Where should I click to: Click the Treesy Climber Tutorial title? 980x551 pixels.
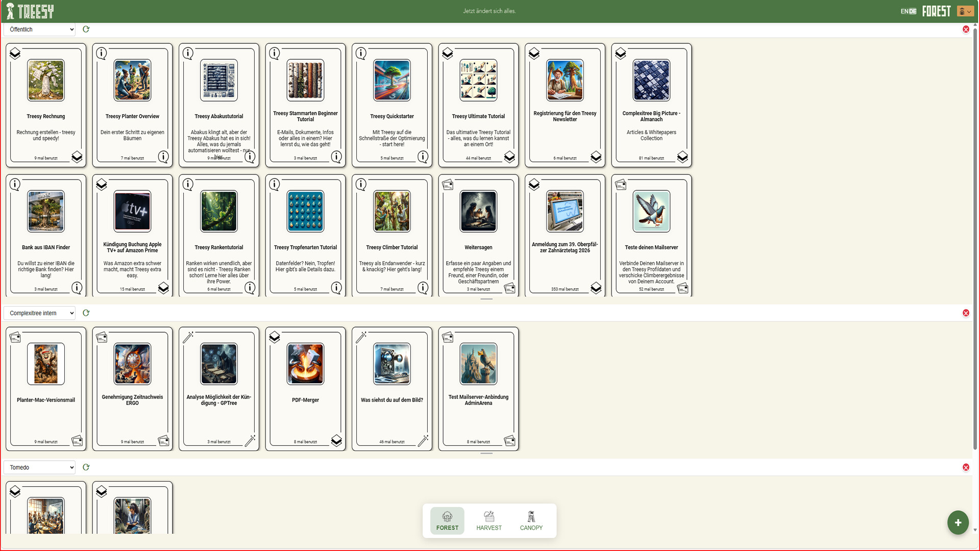pos(392,247)
